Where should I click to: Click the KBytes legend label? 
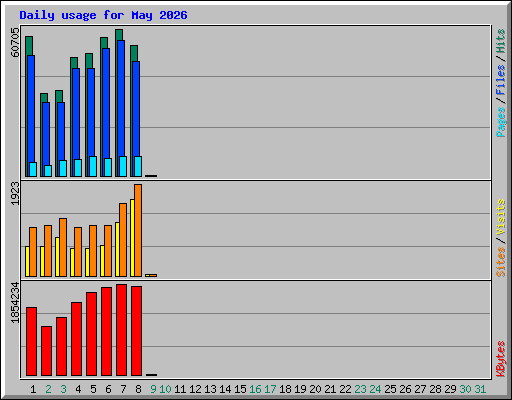(501, 359)
